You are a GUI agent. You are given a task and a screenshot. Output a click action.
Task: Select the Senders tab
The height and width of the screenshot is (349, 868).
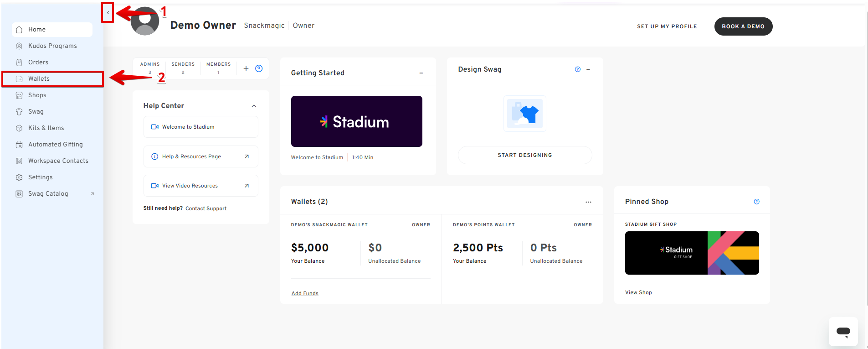183,68
